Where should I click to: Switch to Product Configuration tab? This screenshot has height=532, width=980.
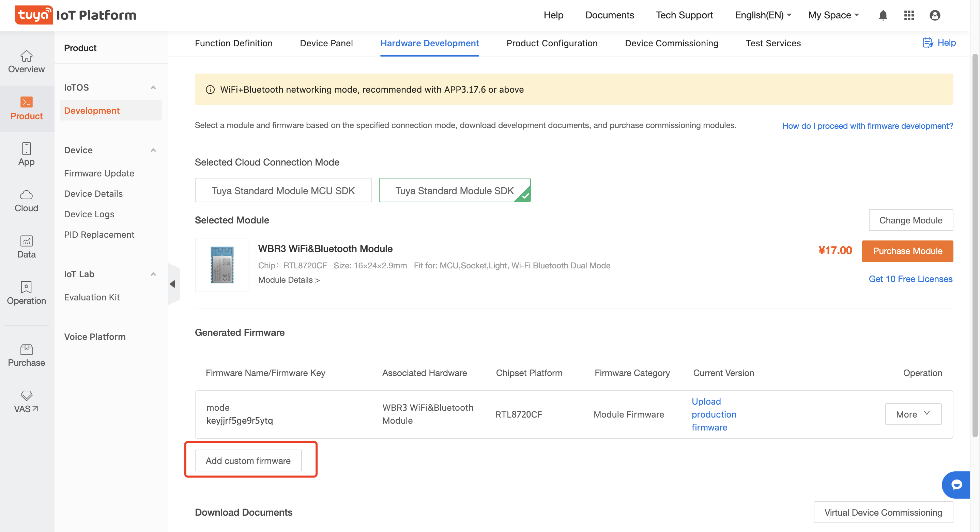[x=552, y=43]
